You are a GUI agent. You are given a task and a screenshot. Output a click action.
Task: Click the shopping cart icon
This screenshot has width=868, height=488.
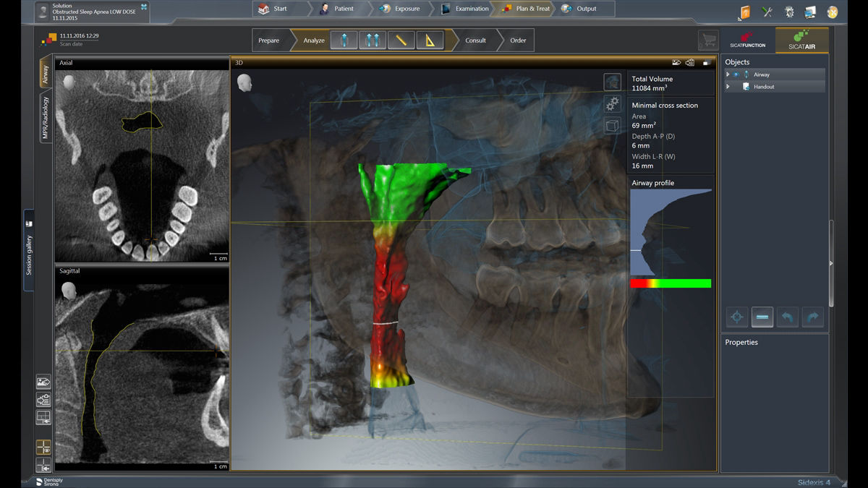[708, 40]
